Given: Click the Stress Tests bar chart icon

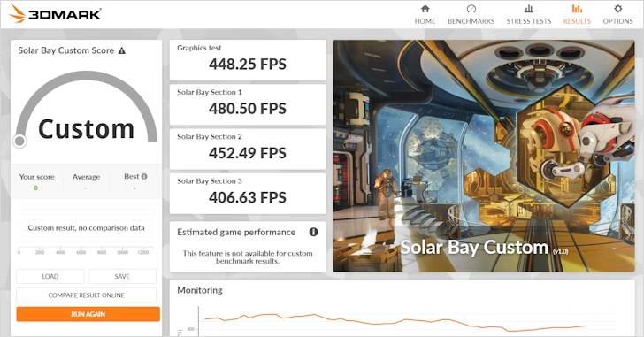Looking at the screenshot, I should [529, 9].
